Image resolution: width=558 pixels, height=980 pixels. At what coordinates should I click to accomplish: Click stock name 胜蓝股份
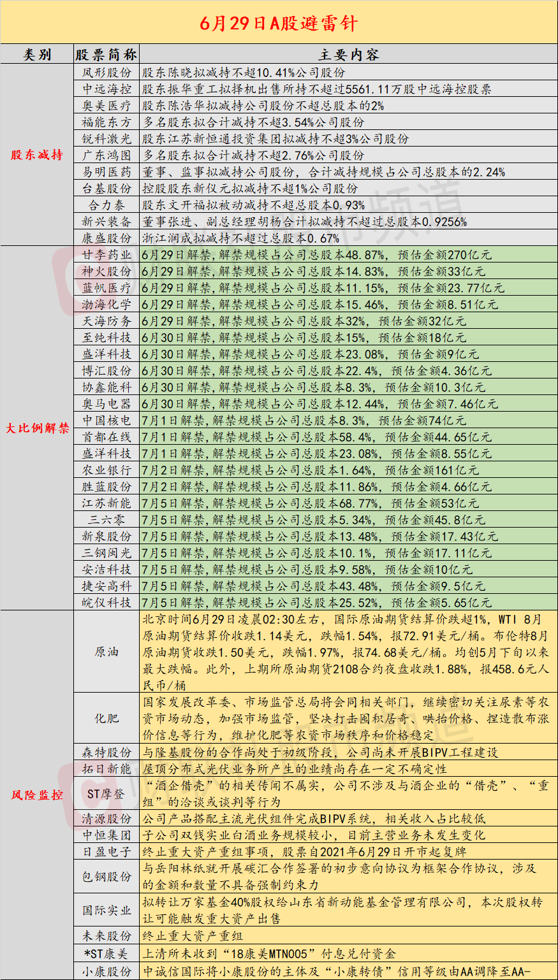click(x=106, y=487)
